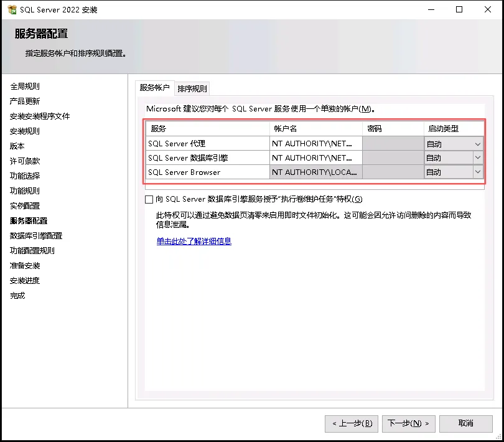Open the 单击此处了解详细信息 link
Viewport: 504px width, 442px height.
point(194,241)
